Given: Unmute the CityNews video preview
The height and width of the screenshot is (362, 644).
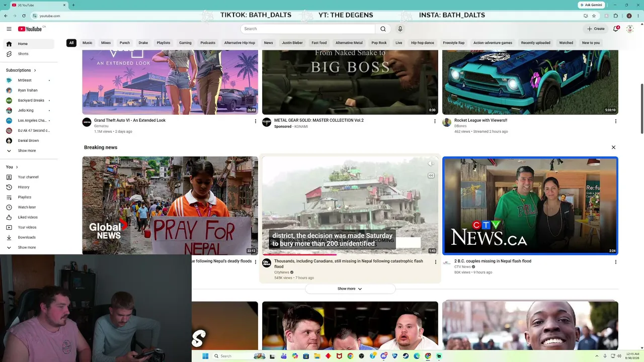Looking at the screenshot, I should pyautogui.click(x=431, y=163).
